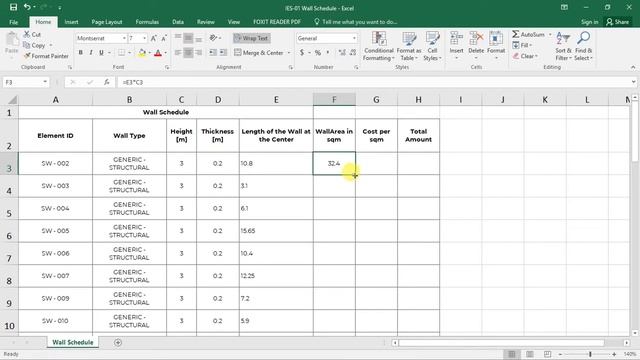
Task: Increase font size with the larger A icon
Action: (154, 38)
